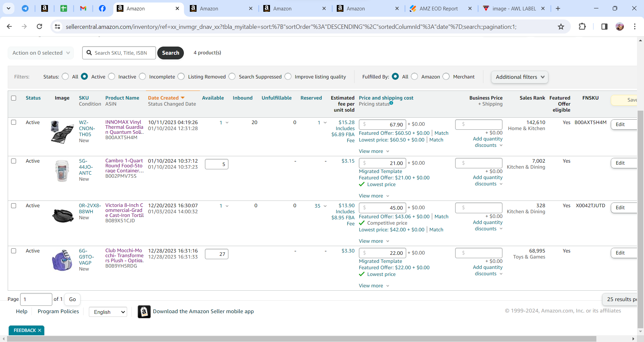Expand the reserved 35 quantity chevron
The width and height of the screenshot is (644, 342).
pyautogui.click(x=325, y=206)
